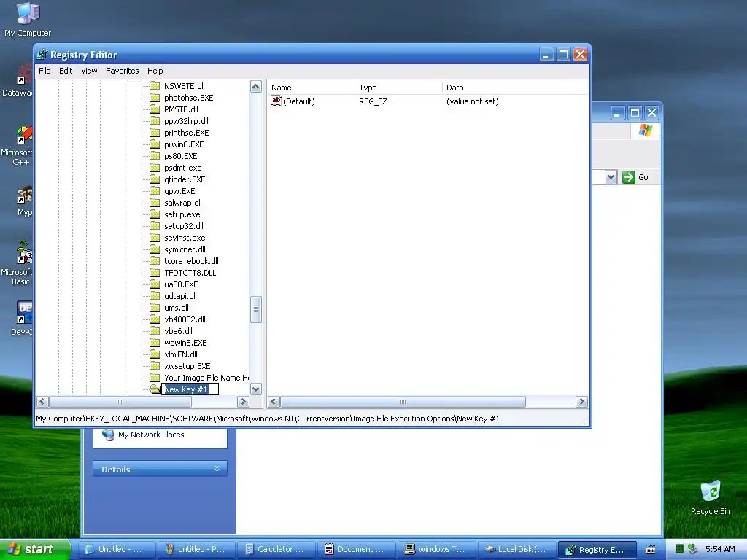Select the udtapi.dll key
This screenshot has height=560, width=747.
click(x=180, y=296)
